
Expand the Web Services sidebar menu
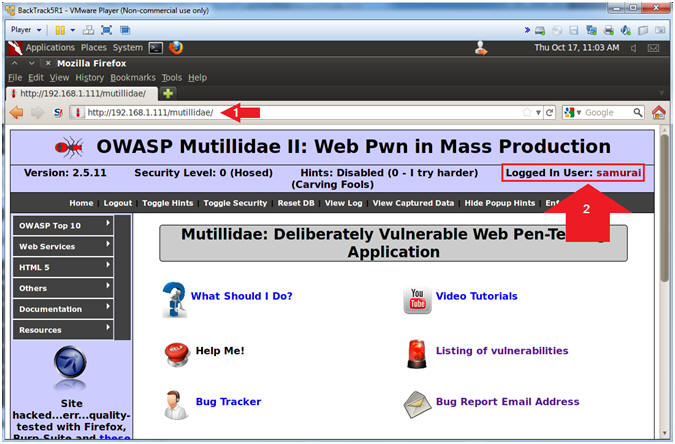click(x=63, y=246)
